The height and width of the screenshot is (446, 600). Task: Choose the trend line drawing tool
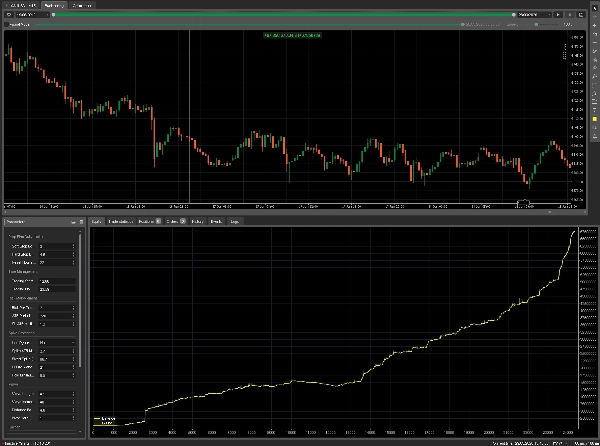pyautogui.click(x=595, y=51)
